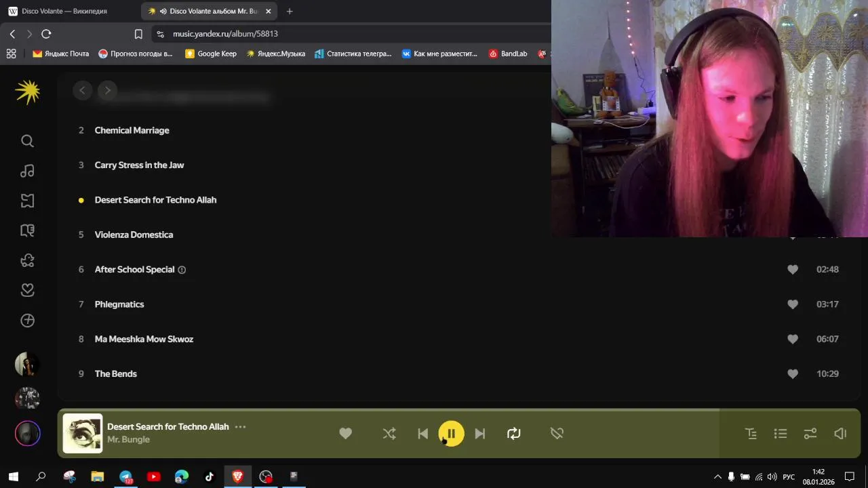Image resolution: width=868 pixels, height=488 pixels.
Task: Open the Mr. Bungle artist link in player
Action: 128,439
